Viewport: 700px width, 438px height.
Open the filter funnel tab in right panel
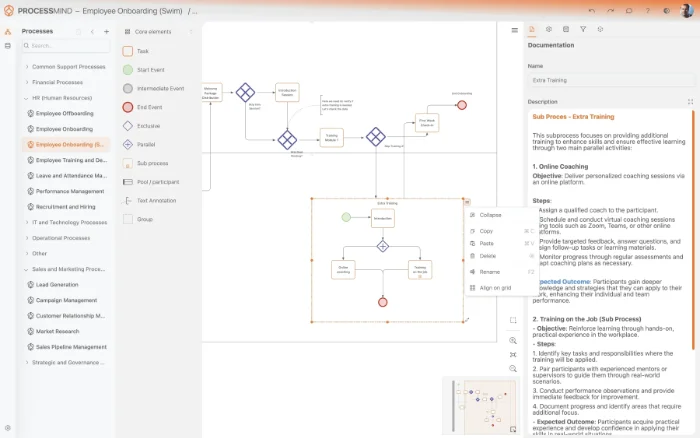coord(583,30)
